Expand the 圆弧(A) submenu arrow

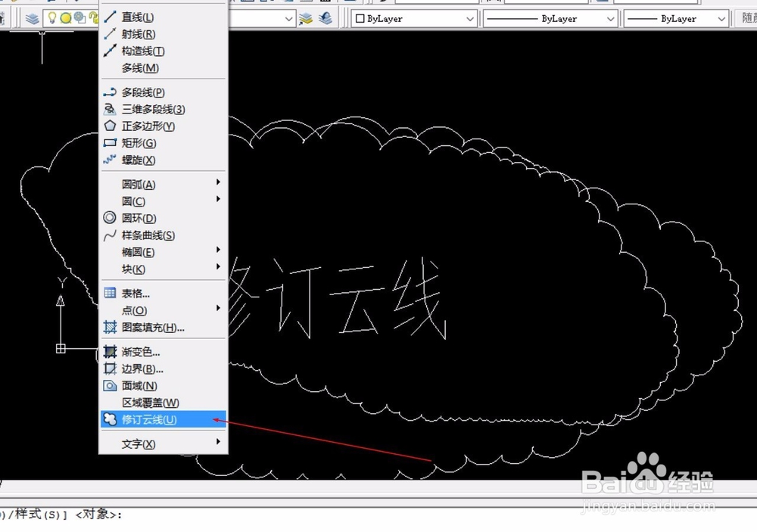[x=218, y=182]
